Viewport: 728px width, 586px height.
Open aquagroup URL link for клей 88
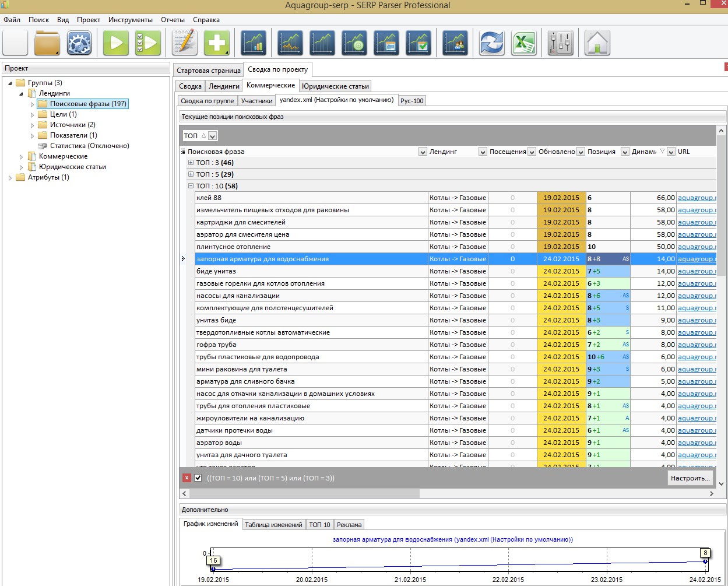click(696, 198)
